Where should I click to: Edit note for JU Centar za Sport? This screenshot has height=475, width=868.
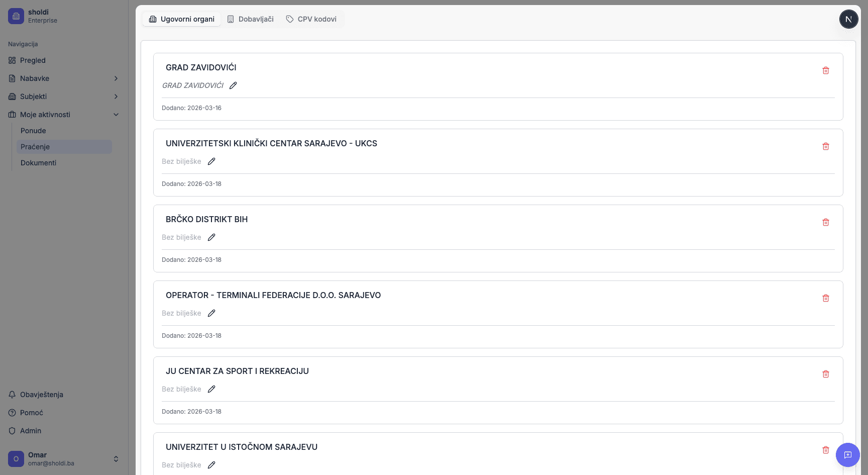pos(211,389)
